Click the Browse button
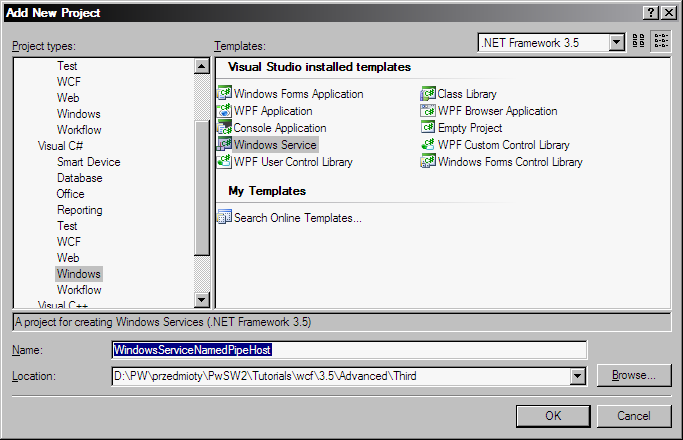The width and height of the screenshot is (683, 440). click(634, 375)
